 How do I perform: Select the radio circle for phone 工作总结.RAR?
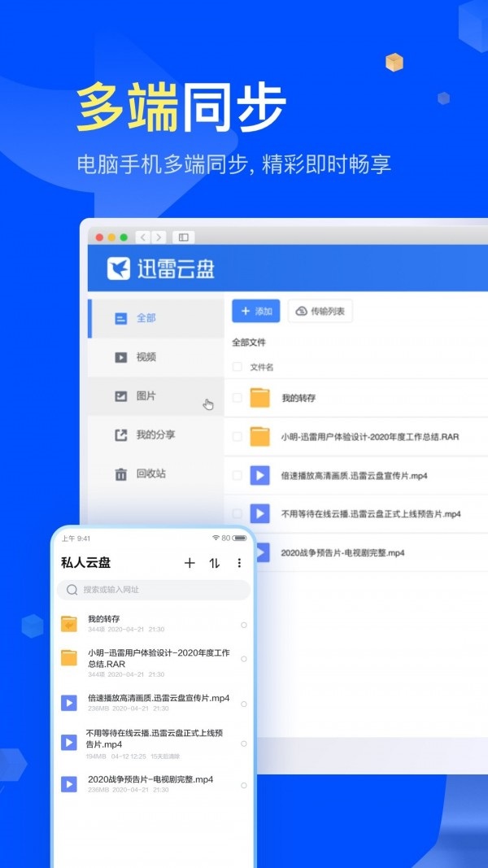coord(243,659)
